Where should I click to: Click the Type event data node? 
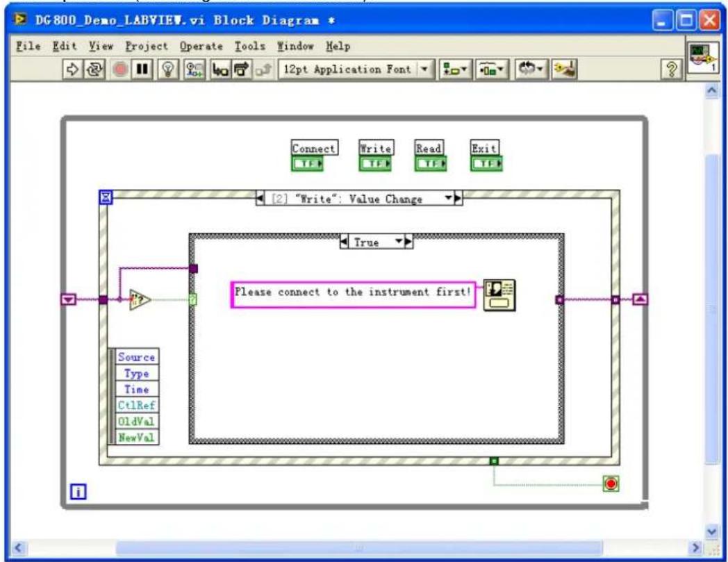[x=136, y=374]
